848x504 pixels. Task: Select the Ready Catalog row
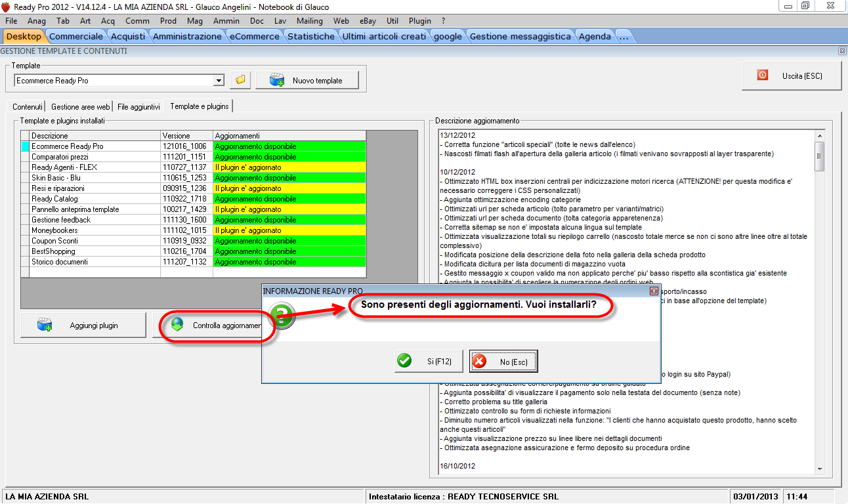194,199
